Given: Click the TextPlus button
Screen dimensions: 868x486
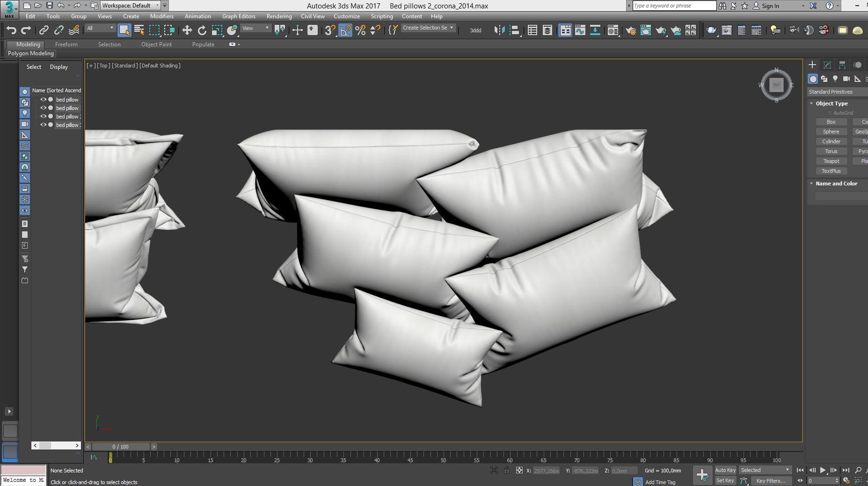Looking at the screenshot, I should 831,171.
